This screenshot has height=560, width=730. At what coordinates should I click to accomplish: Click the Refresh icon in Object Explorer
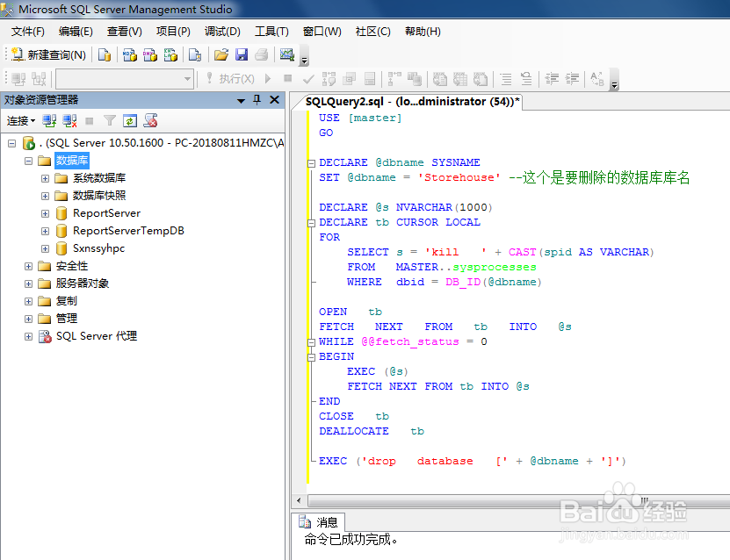click(x=129, y=120)
